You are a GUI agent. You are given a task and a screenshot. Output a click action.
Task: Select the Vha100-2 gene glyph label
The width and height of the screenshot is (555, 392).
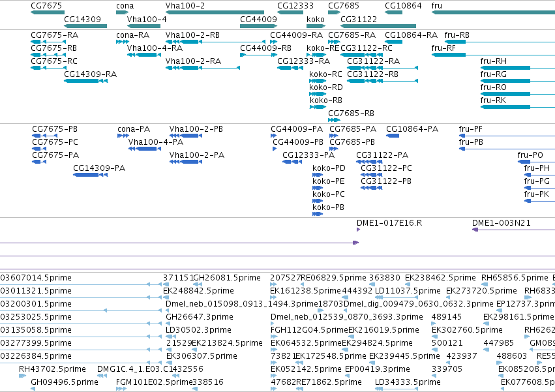(185, 6)
